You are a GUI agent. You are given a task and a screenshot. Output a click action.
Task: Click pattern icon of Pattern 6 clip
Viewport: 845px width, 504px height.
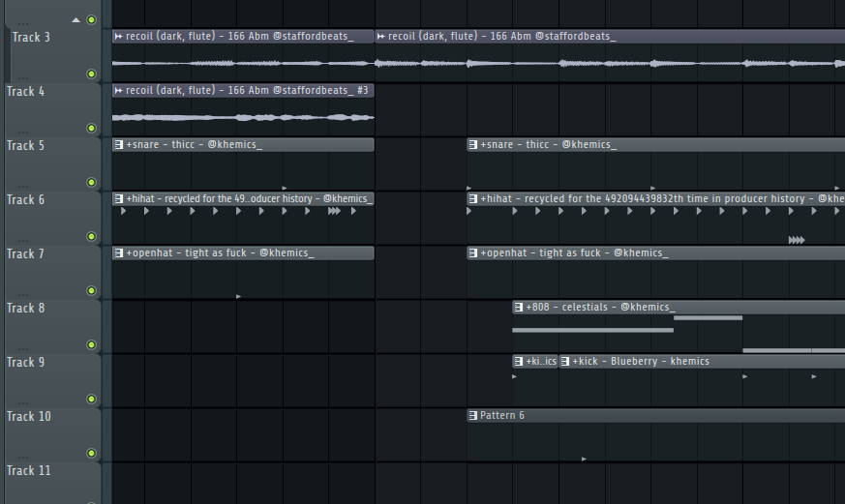(472, 415)
